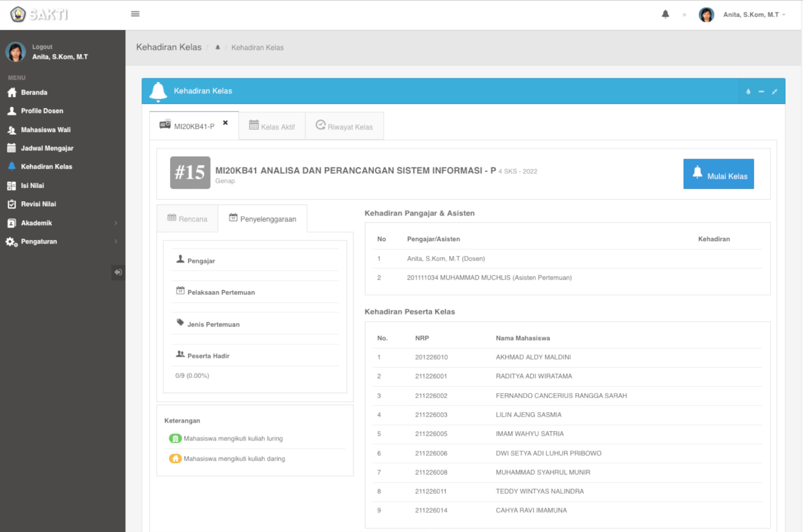
Task: Close the MI20KB41-P tab with its X
Action: 225,123
